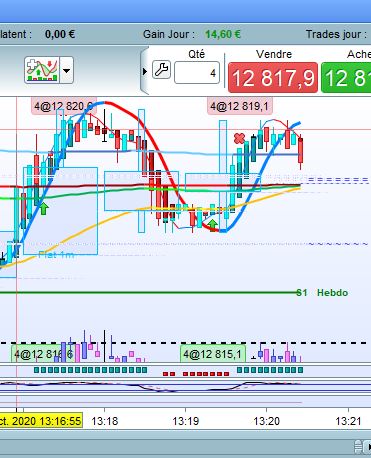Click the 13:18 time axis label

(105, 421)
